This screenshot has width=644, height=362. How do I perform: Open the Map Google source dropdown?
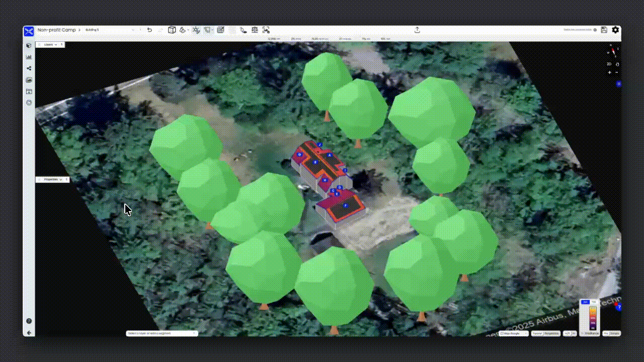click(513, 333)
